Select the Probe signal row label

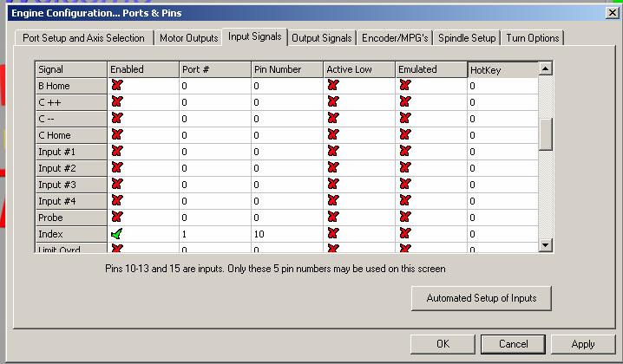71,218
